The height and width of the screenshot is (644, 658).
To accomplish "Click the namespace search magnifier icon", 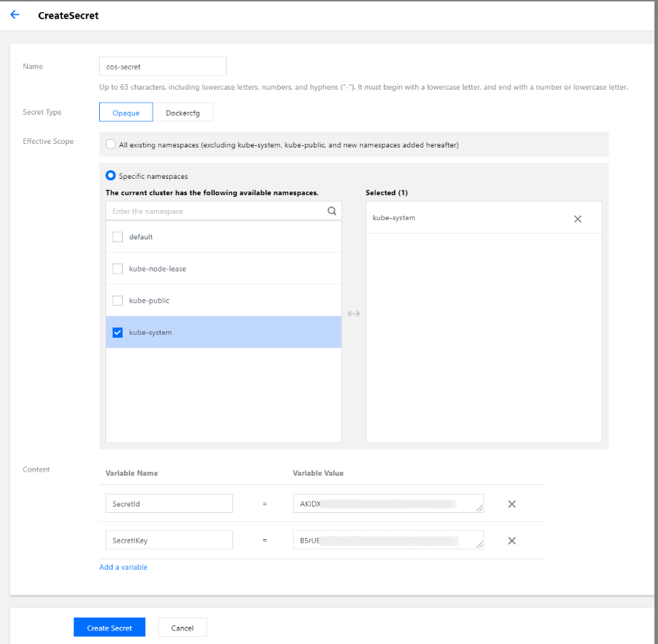I will point(331,211).
